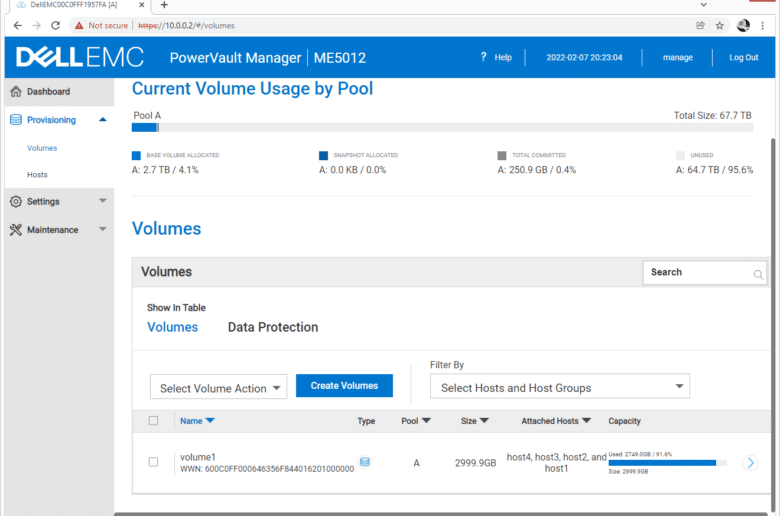Collapse the Provisioning menu arrow
780x516 pixels.
pos(102,119)
